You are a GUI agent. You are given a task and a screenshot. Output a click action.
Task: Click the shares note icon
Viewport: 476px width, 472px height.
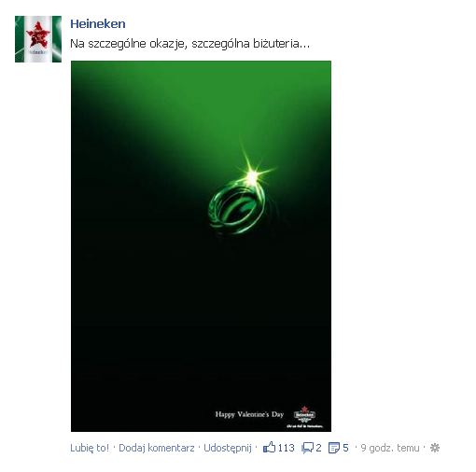pos(334,448)
